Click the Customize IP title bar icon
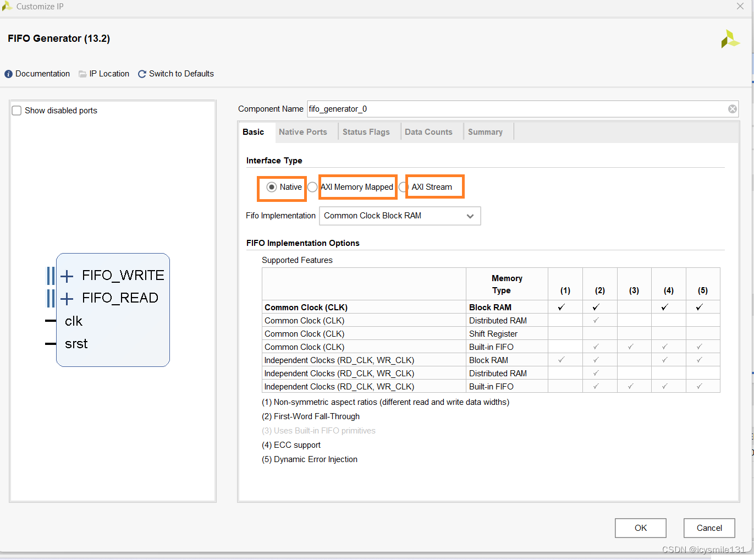754x560 pixels. coord(7,6)
